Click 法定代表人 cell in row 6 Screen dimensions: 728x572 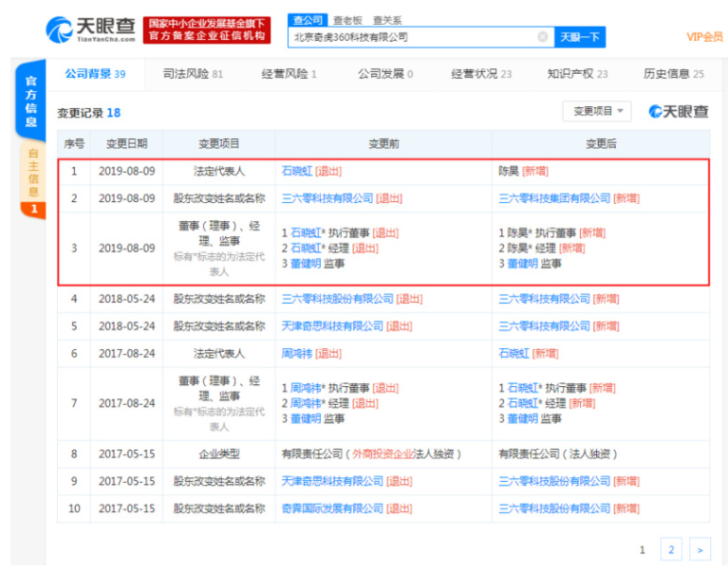click(218, 354)
